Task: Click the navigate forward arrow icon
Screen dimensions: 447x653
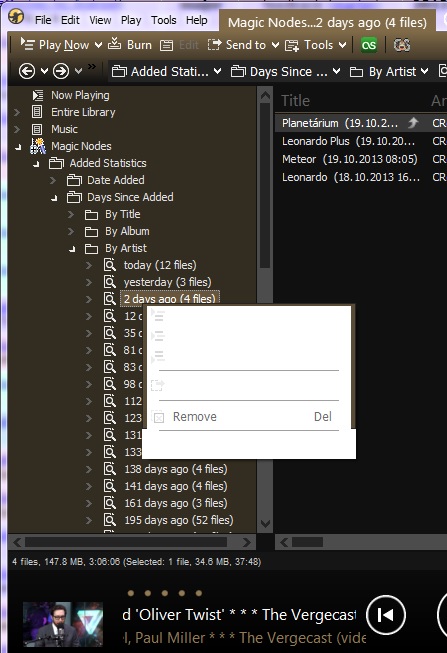Action: (61, 71)
